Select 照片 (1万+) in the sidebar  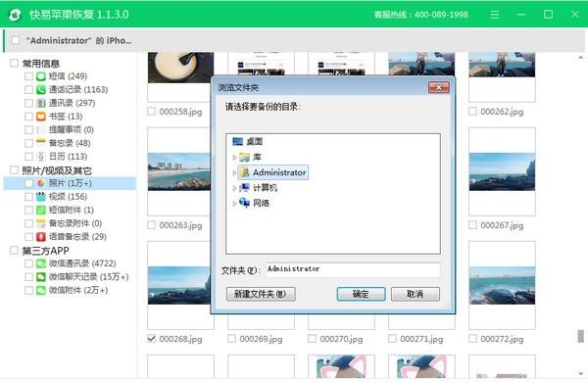[x=70, y=183]
